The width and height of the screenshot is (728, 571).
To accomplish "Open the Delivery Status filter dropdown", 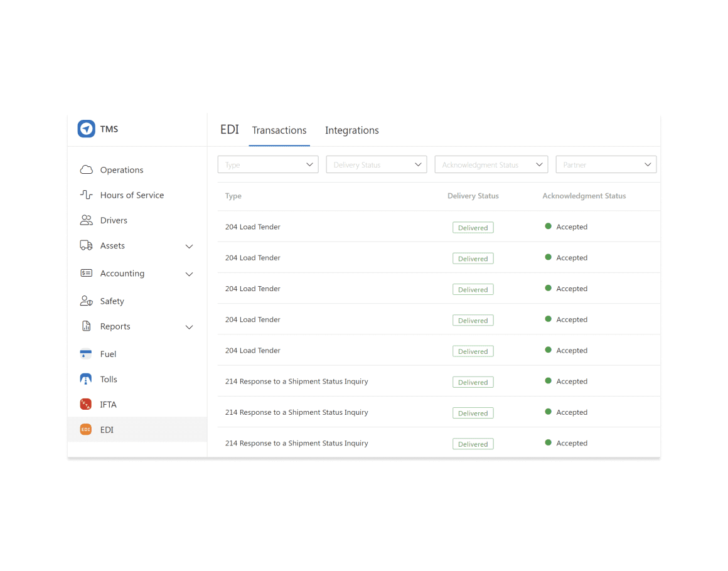I will tap(376, 164).
